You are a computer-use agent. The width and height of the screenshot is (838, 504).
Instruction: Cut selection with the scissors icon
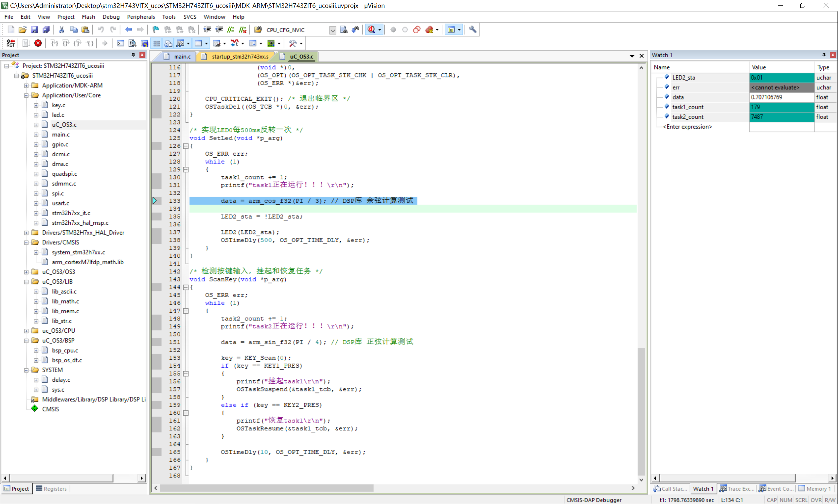pos(62,30)
